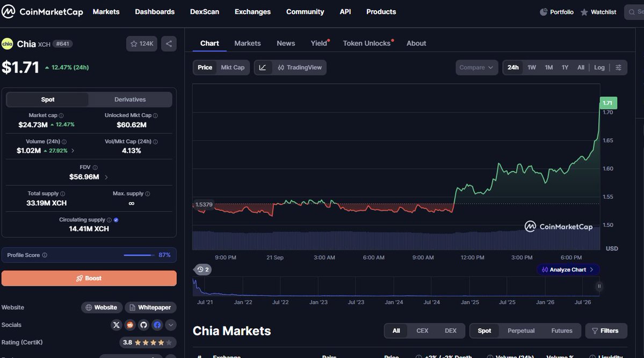Switch to the News tab

[286, 43]
